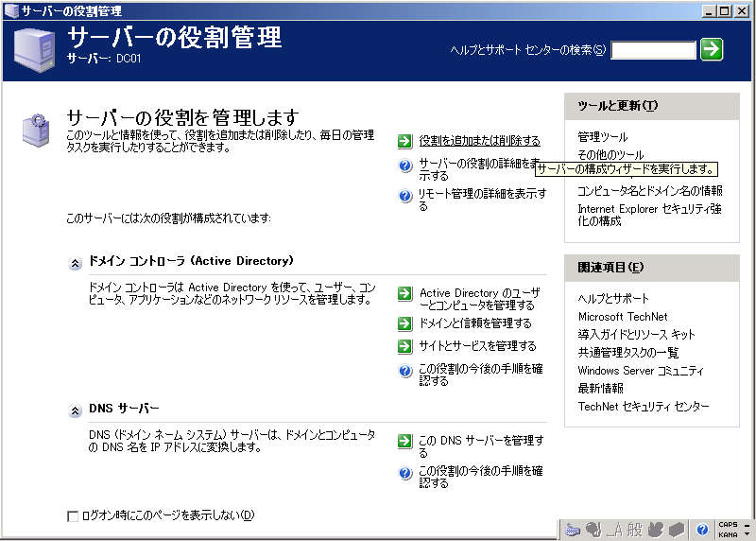Click green arrow beside サイトとサービスを管理する
The image size is (756, 541).
(x=404, y=346)
